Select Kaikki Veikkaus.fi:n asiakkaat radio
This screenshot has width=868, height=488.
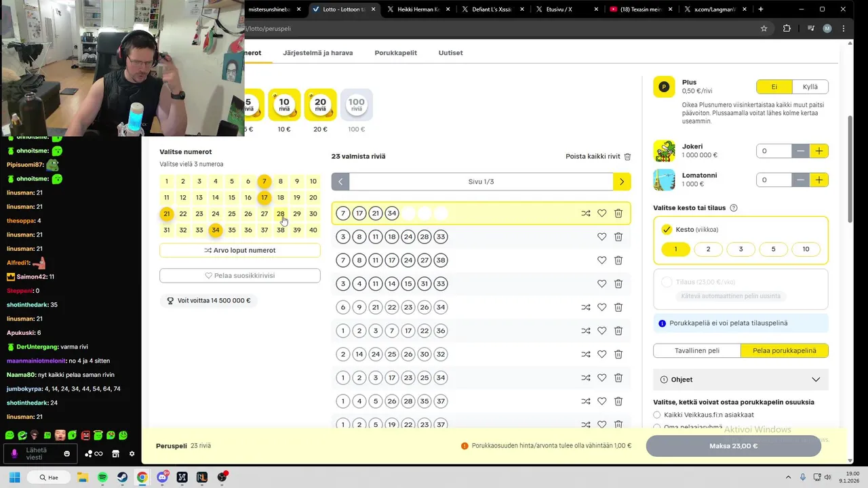(656, 415)
